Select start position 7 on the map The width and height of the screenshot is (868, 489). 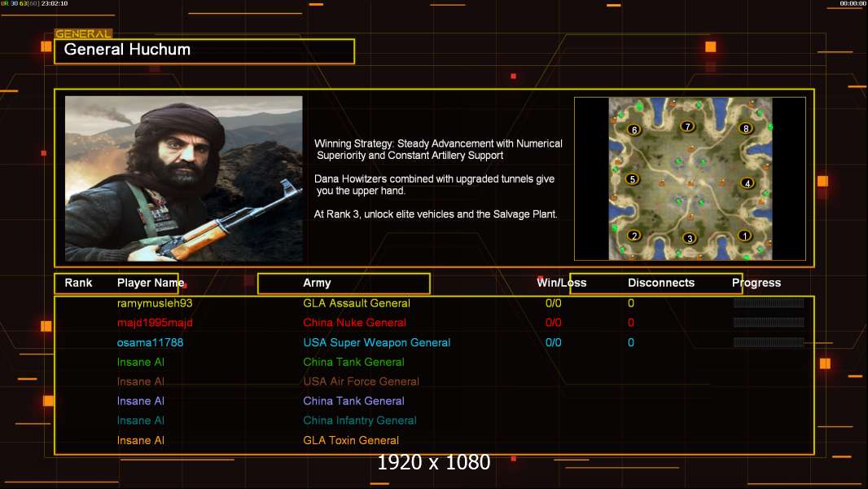tap(687, 126)
